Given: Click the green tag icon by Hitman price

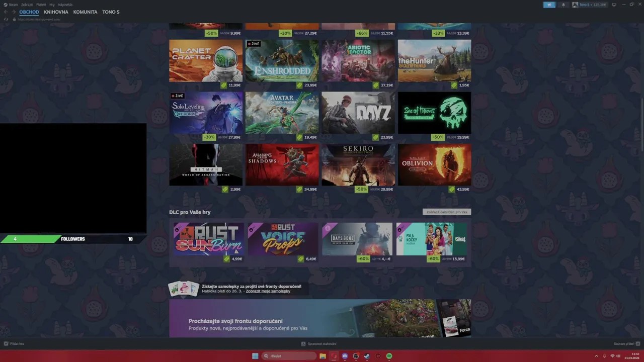Looking at the screenshot, I should tap(225, 190).
